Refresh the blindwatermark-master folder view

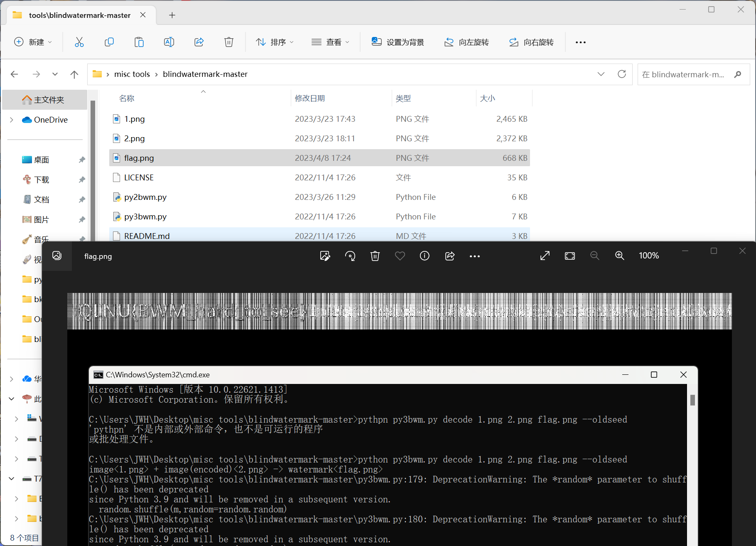click(x=622, y=74)
